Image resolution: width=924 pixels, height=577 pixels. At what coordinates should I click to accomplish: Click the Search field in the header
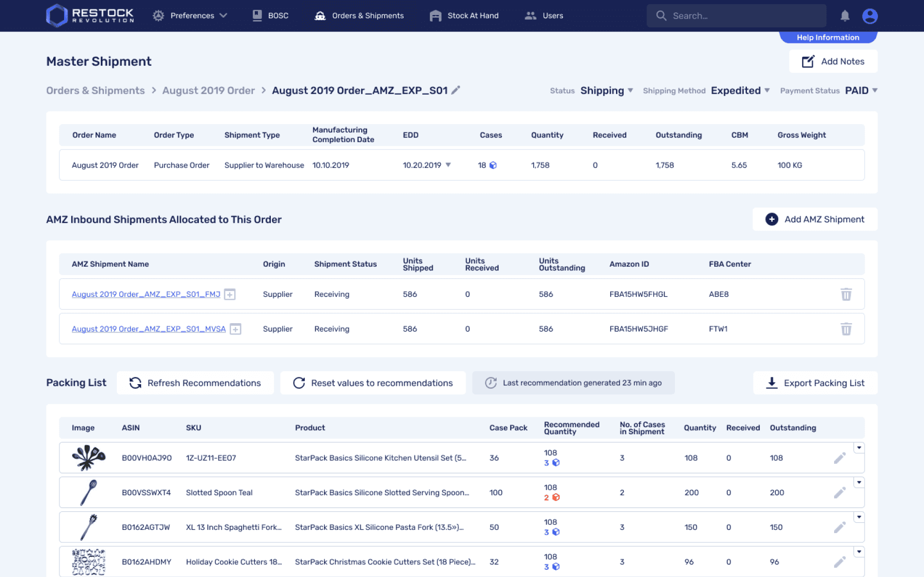coord(736,16)
